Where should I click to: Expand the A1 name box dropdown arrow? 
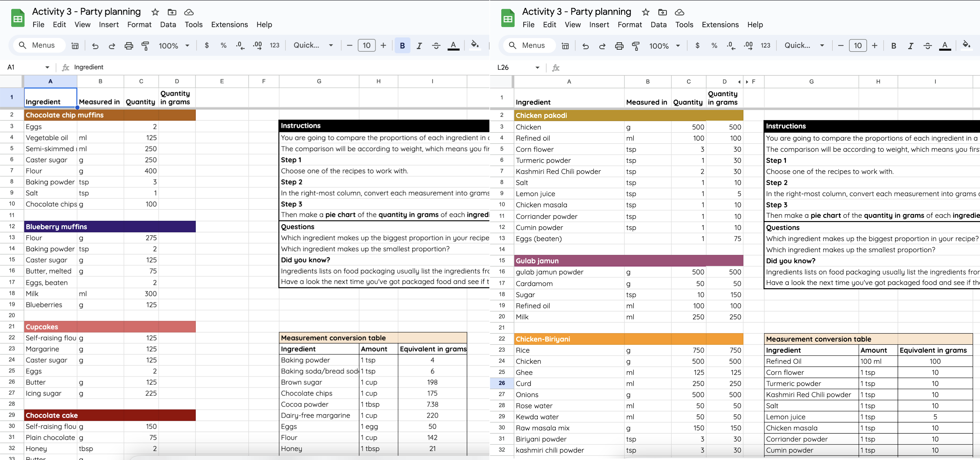coord(47,67)
